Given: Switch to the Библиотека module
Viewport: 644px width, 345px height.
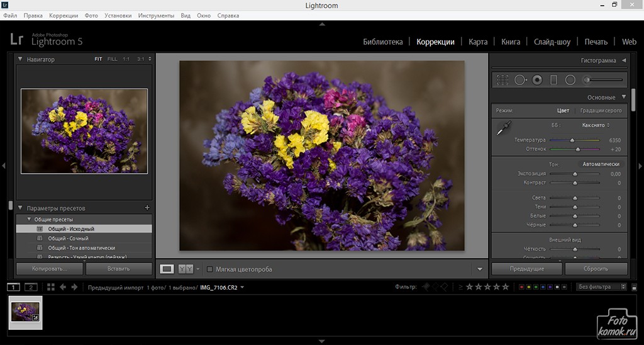Looking at the screenshot, I should point(383,42).
